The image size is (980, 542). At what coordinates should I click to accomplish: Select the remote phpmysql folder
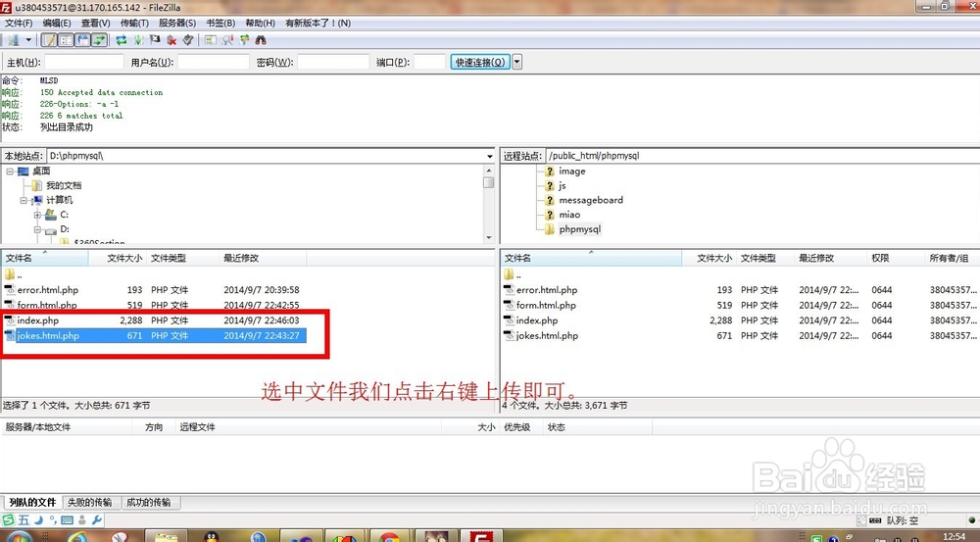(580, 229)
